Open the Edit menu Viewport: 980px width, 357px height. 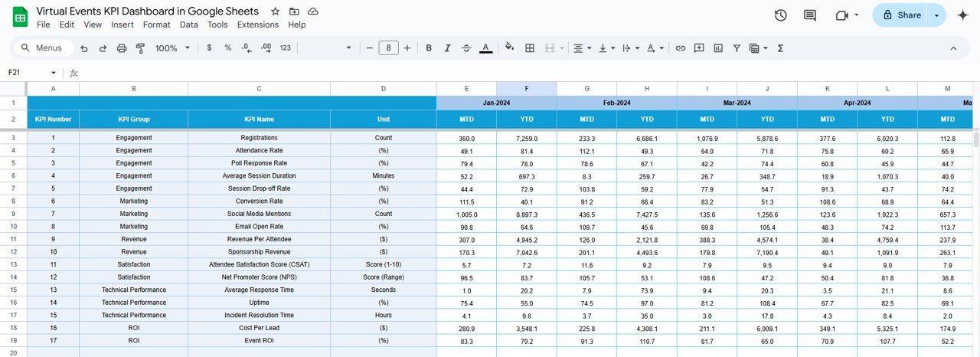coord(67,25)
